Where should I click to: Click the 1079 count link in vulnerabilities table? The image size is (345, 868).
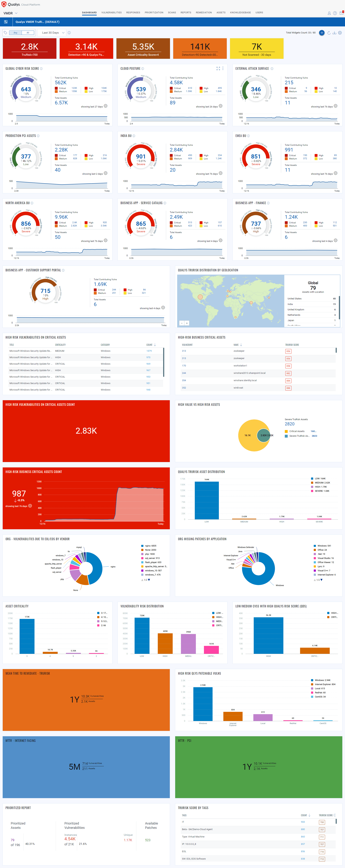click(149, 351)
